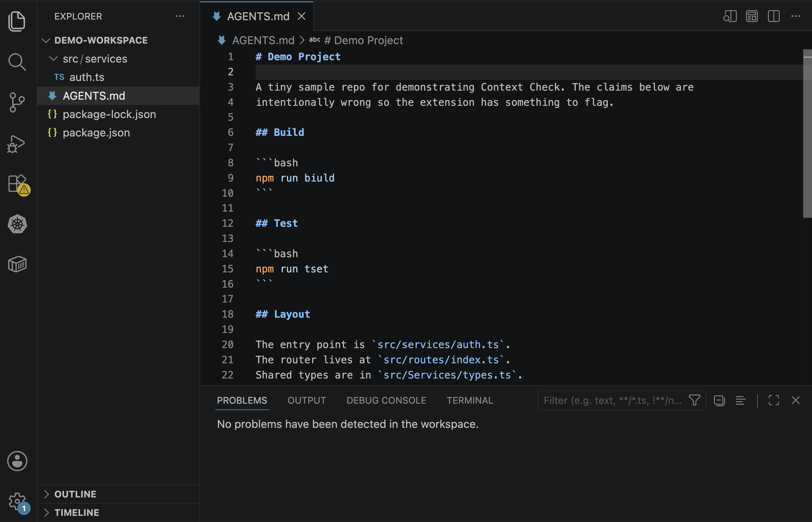Open the Search view
Image resolution: width=812 pixels, height=522 pixels.
(17, 62)
